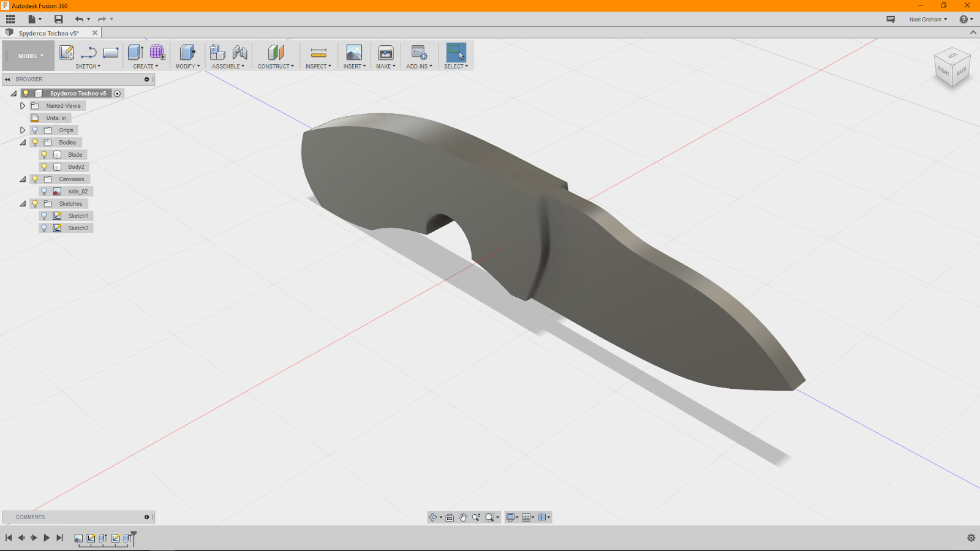Click the Undo arrow
The height and width of the screenshot is (551, 980).
79,20
